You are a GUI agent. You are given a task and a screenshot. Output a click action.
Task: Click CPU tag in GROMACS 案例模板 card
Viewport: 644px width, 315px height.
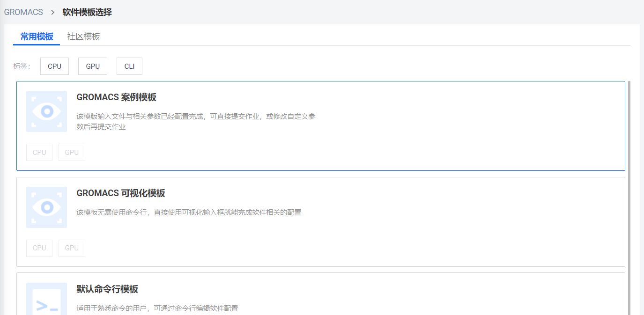point(39,152)
